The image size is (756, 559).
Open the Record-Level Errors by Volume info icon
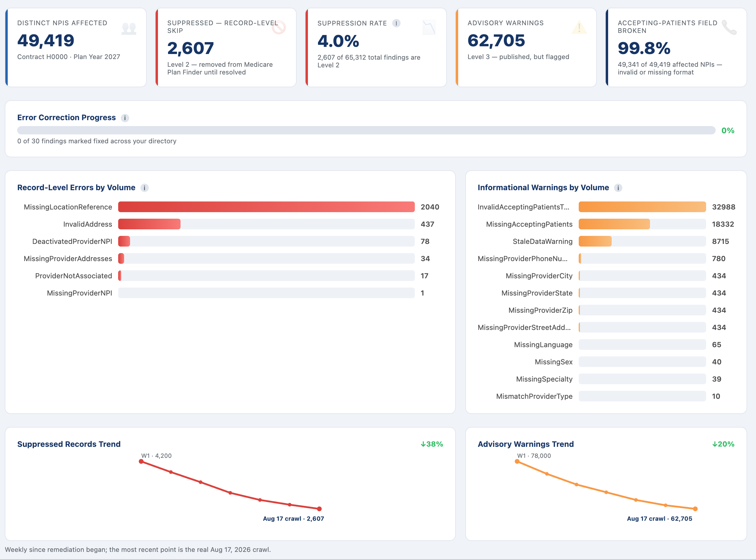(145, 188)
